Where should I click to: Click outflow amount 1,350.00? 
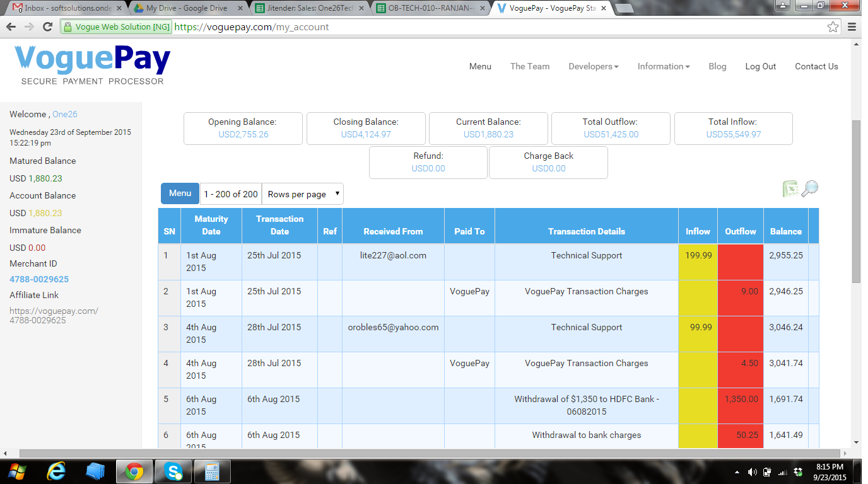click(x=742, y=400)
